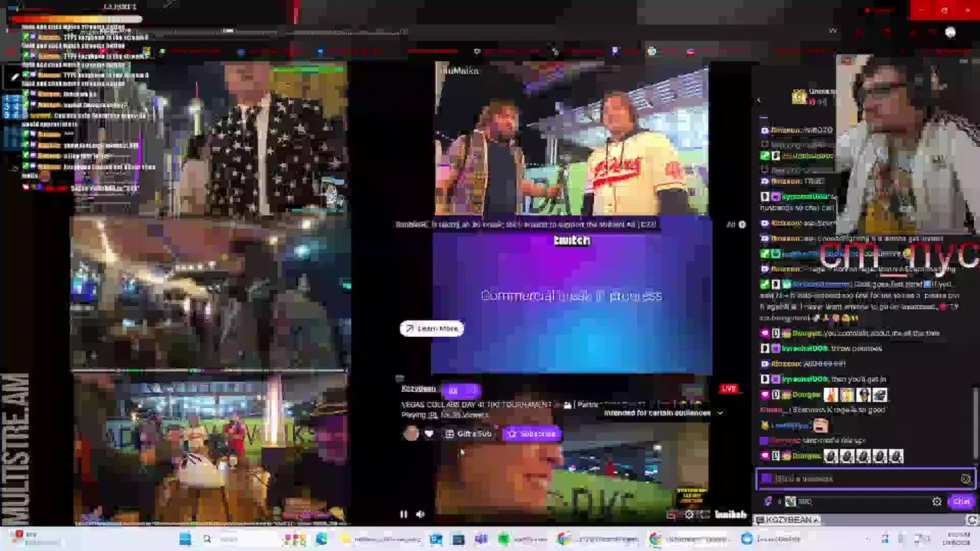Click the KozyBean channel name link
The height and width of the screenshot is (551, 980).
tap(418, 389)
